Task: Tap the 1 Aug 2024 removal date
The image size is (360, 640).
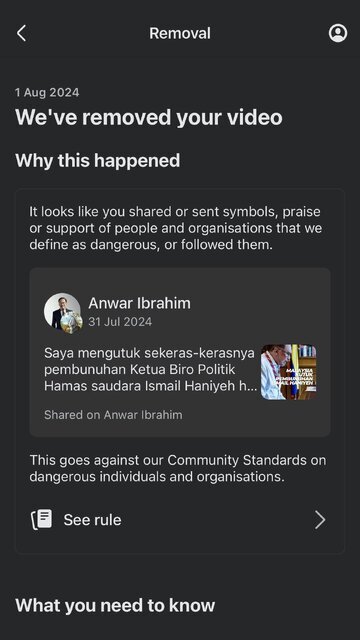Action: coord(47,92)
